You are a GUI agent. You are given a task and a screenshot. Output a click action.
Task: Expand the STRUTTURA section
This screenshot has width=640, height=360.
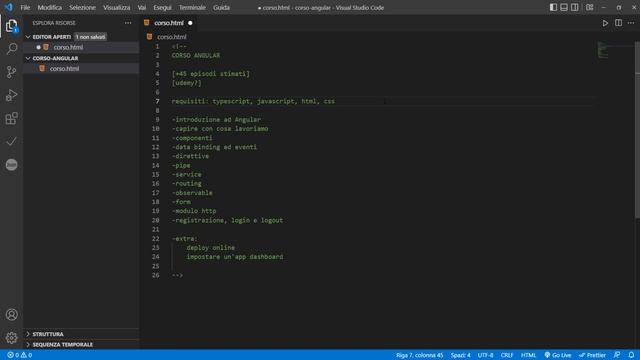48,334
